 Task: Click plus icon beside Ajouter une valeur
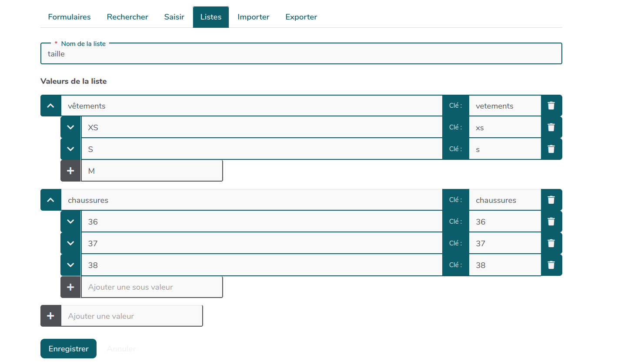pyautogui.click(x=50, y=316)
